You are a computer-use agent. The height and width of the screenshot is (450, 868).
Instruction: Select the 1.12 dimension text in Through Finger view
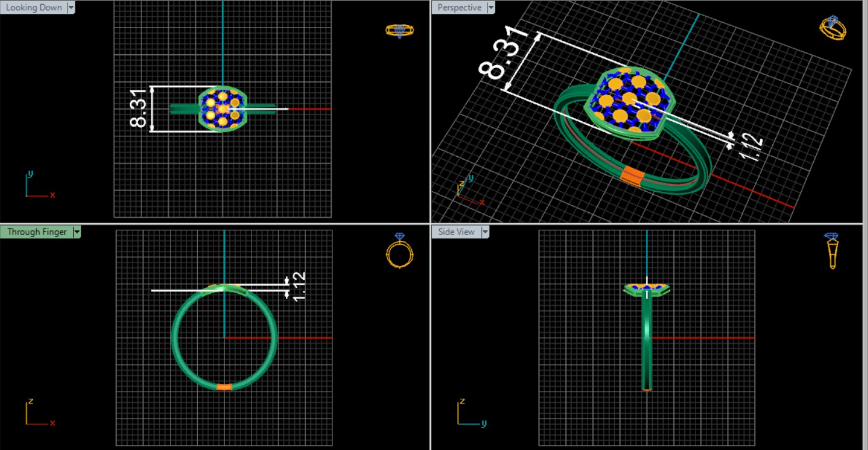[299, 287]
